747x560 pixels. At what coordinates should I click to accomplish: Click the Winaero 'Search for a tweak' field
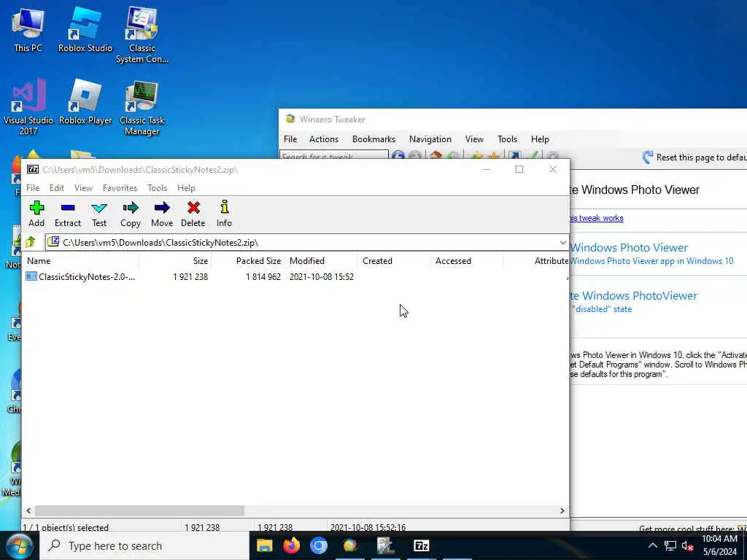point(334,156)
